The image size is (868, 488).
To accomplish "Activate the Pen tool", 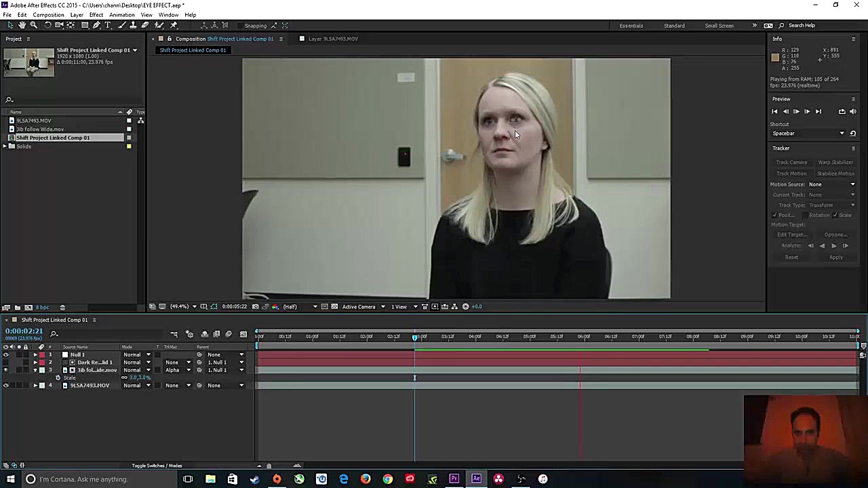I will 96,25.
